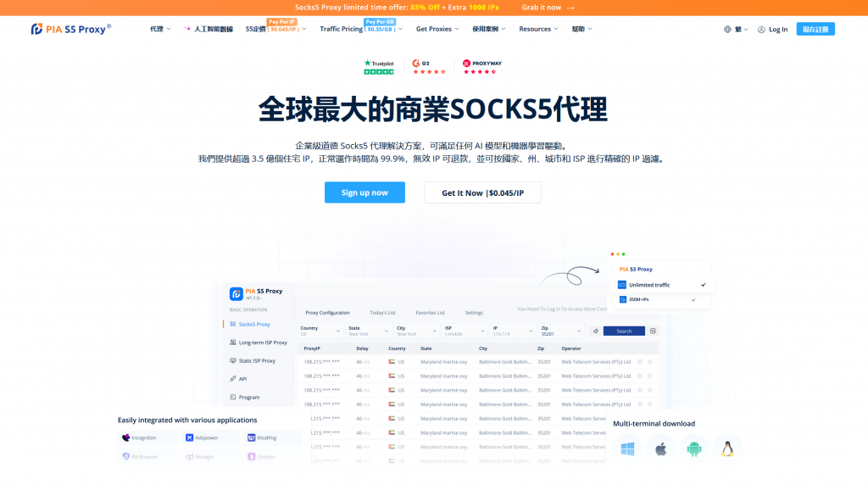The height and width of the screenshot is (490, 868).
Task: Click the Msakfog app icon
Action: click(x=251, y=437)
